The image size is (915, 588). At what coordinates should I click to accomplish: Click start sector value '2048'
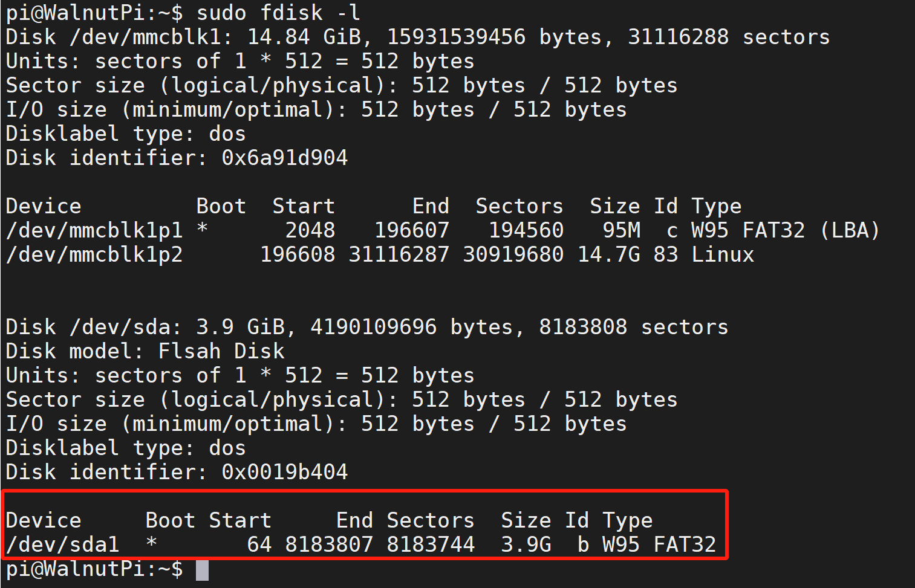point(310,230)
